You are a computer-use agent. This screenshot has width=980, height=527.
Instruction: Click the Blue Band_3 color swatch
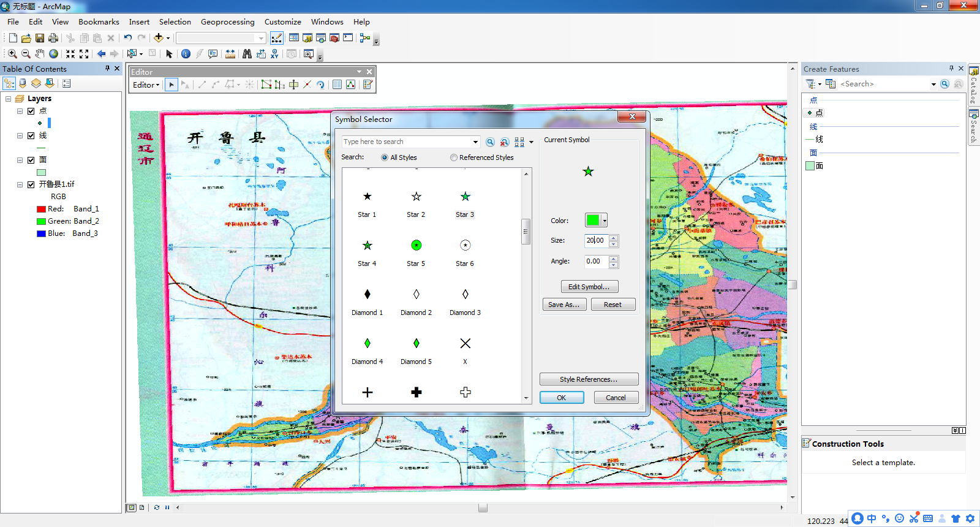(x=41, y=233)
